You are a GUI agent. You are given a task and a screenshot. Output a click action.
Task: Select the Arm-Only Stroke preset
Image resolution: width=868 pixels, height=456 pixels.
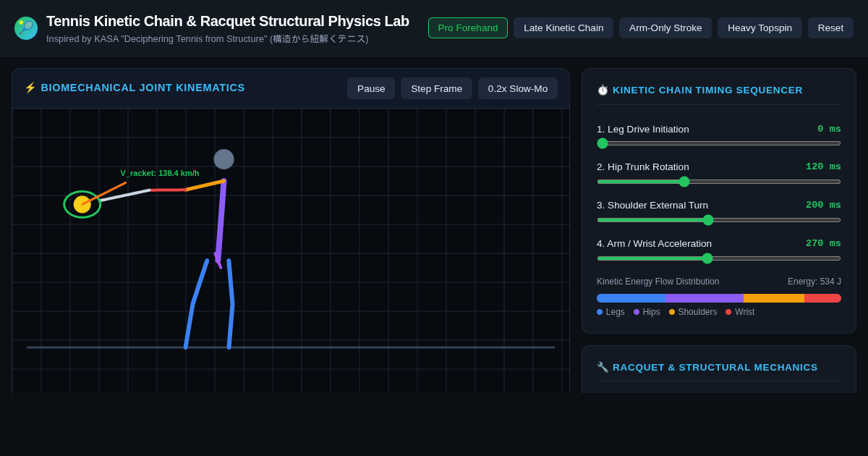coord(665,28)
